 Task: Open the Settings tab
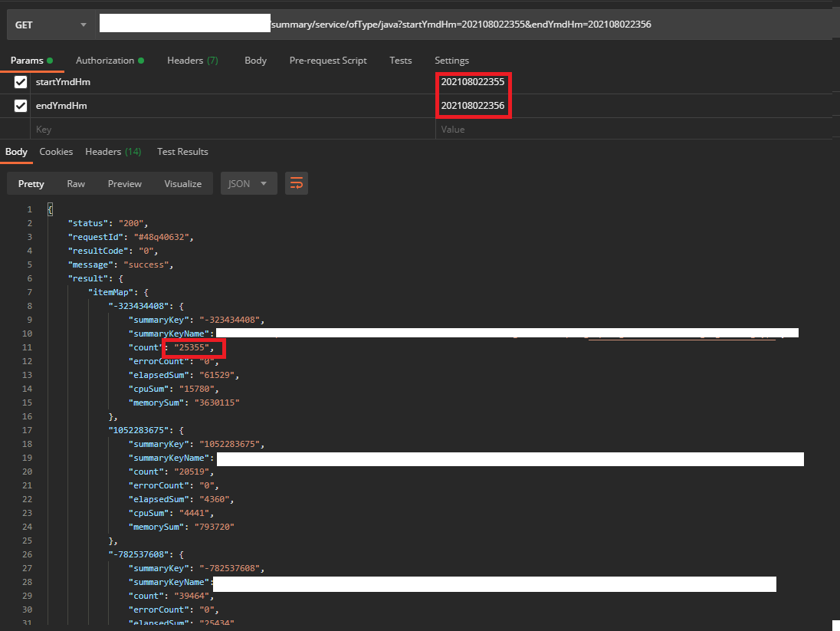(x=451, y=61)
